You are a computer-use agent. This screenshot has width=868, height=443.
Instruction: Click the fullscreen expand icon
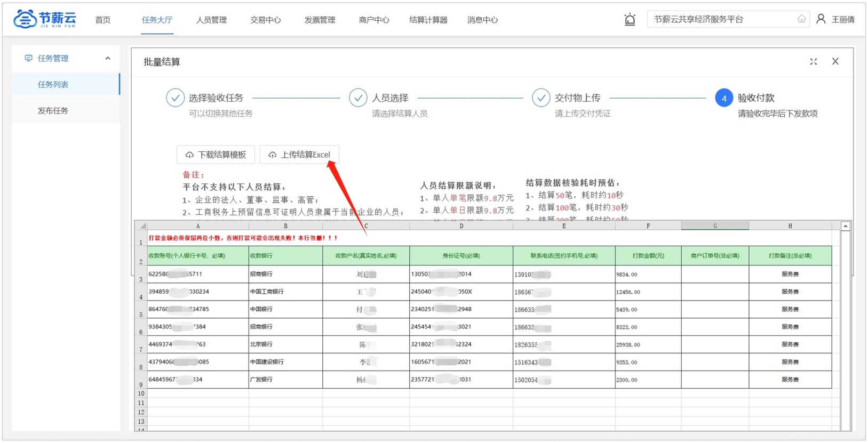[813, 62]
